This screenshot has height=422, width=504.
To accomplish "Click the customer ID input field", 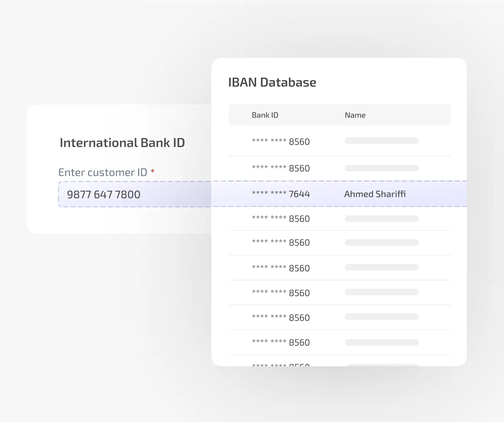I will click(134, 194).
